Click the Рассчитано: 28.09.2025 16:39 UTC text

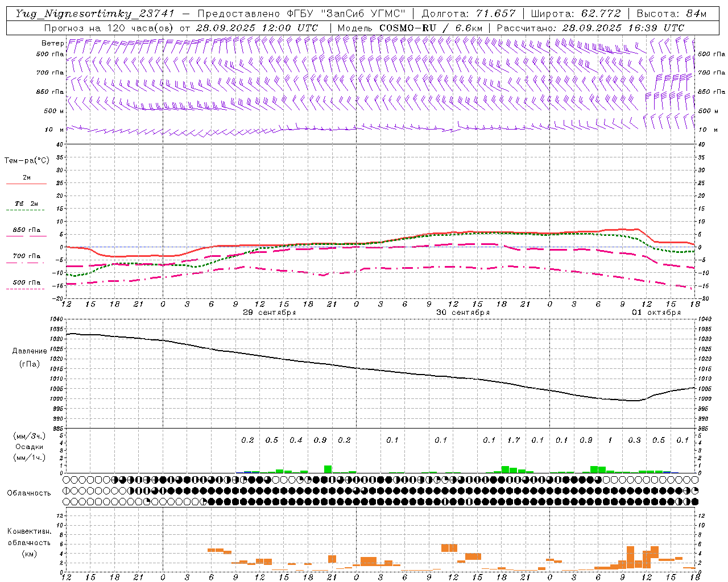(x=590, y=28)
